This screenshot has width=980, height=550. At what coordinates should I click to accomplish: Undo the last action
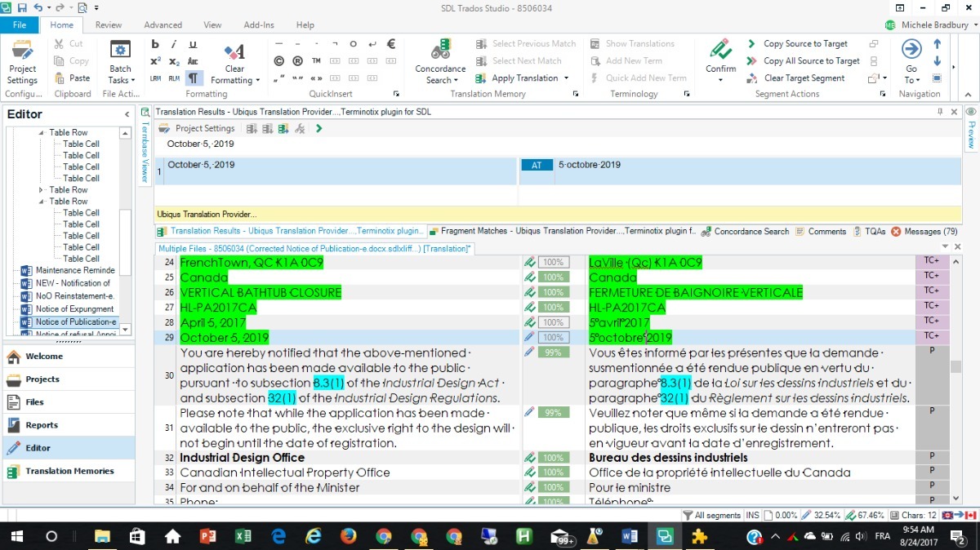pos(38,7)
